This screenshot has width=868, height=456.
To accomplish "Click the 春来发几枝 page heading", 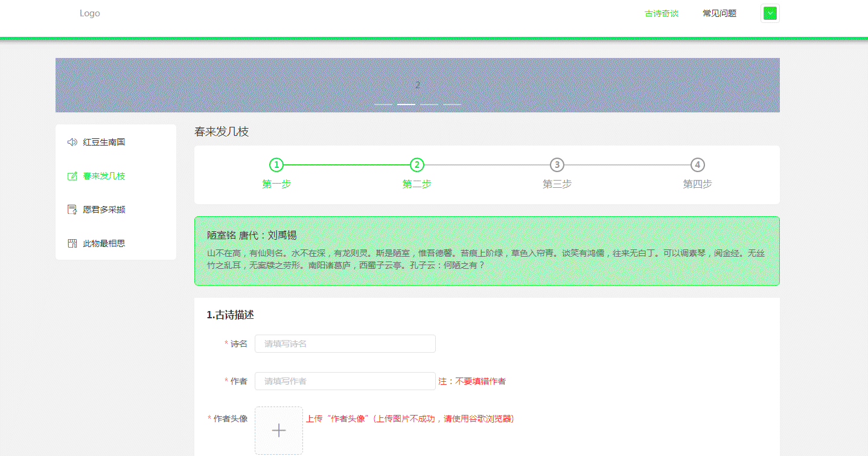I will [222, 132].
